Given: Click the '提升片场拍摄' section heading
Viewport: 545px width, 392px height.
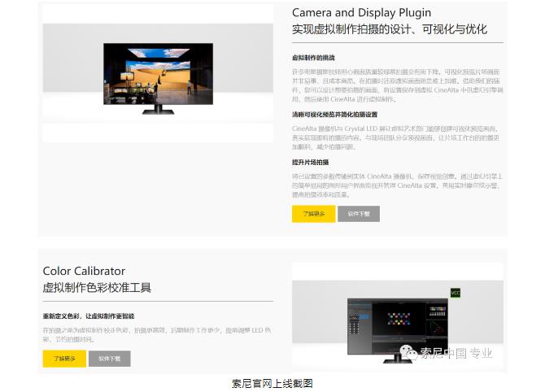Looking at the screenshot, I should (310, 163).
